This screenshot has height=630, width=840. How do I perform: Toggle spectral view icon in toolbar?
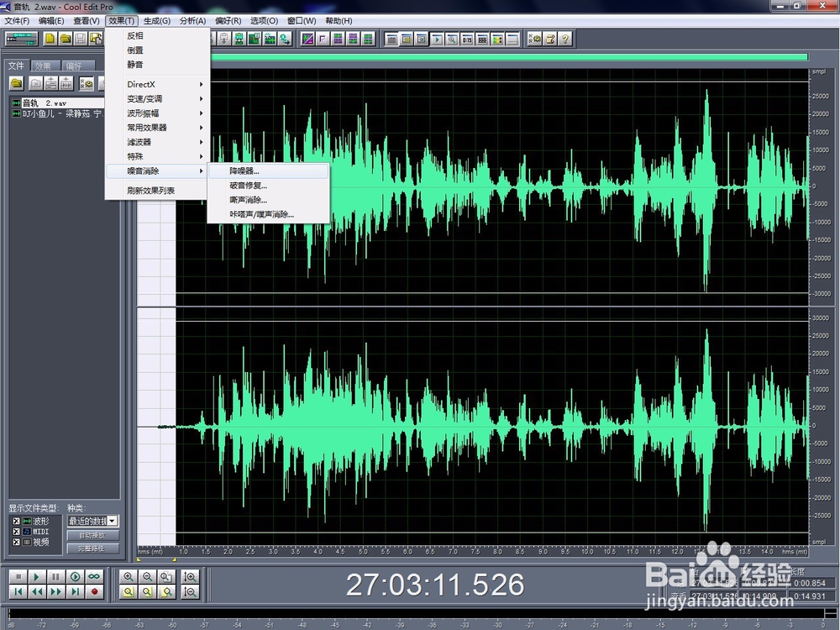tap(497, 39)
